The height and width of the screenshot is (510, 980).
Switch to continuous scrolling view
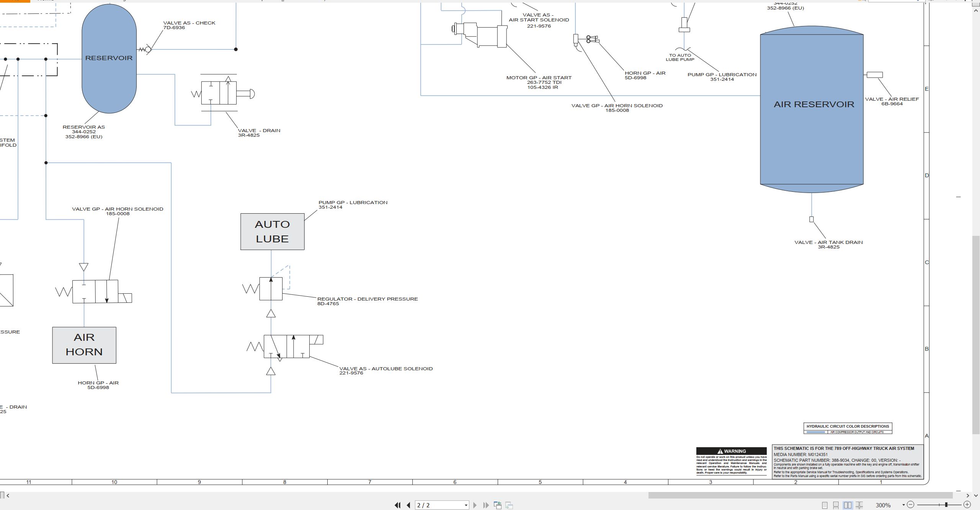(836, 505)
